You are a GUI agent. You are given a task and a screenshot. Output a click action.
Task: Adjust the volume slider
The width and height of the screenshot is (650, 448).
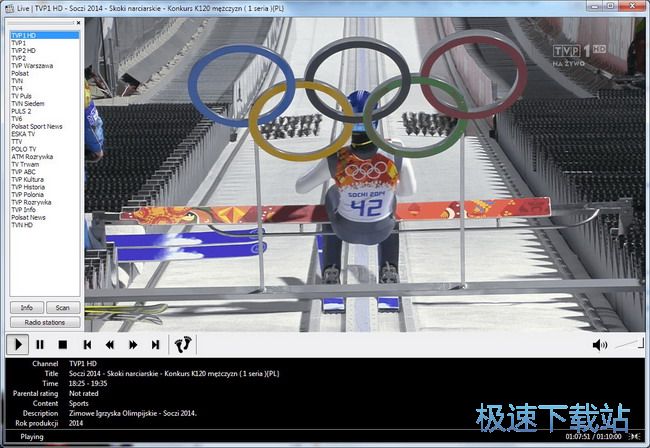coord(627,344)
